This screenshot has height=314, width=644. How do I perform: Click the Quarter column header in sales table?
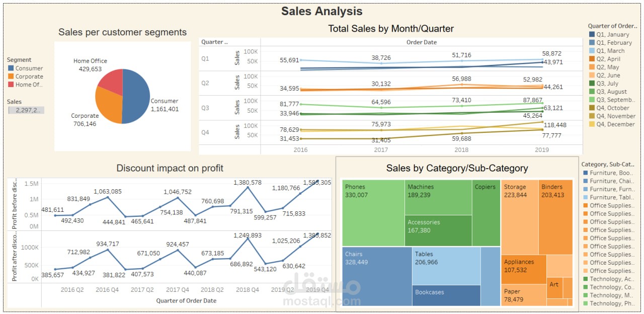coord(214,42)
